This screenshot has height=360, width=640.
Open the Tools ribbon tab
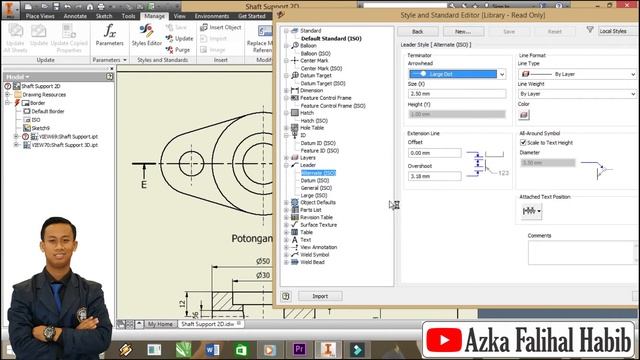(x=128, y=16)
